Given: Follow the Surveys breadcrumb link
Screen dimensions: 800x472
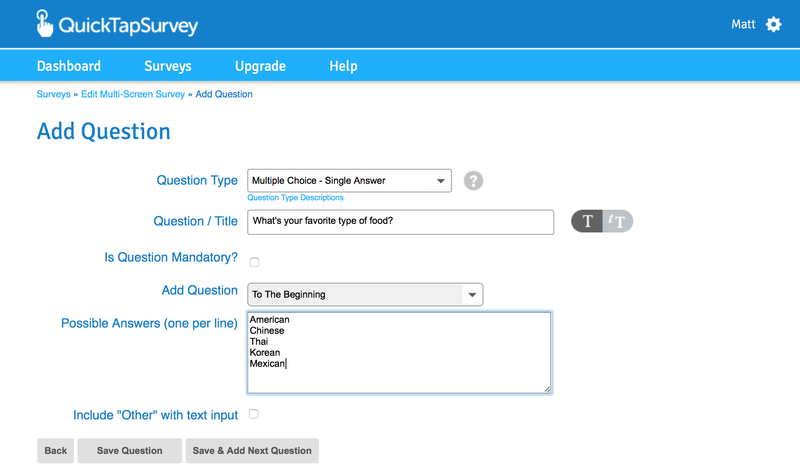Looking at the screenshot, I should point(53,94).
